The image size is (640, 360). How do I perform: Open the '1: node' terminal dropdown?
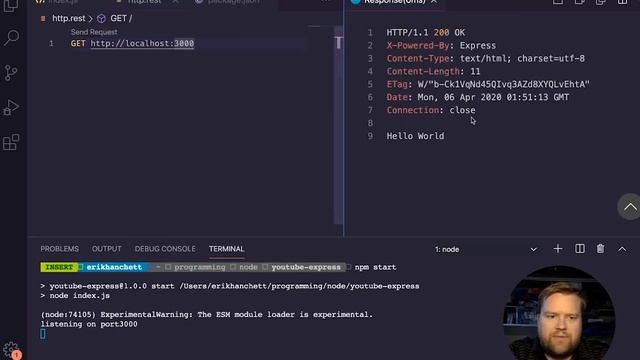[x=486, y=249]
